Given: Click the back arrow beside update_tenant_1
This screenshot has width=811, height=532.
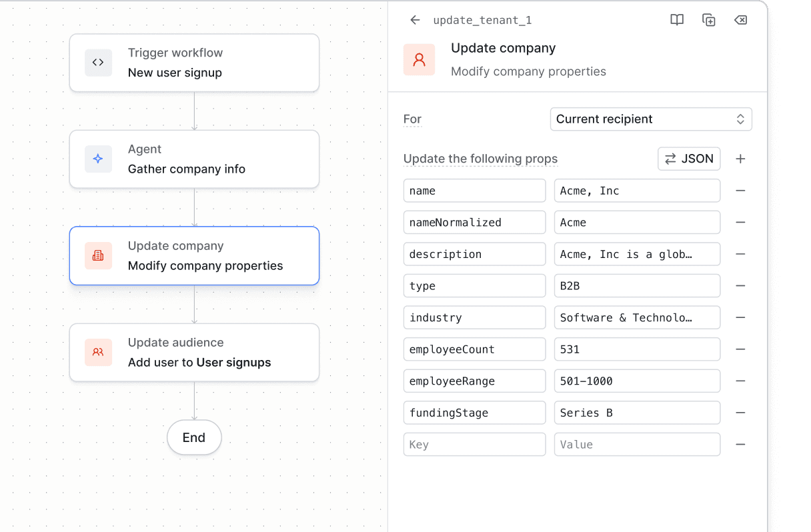Looking at the screenshot, I should (x=415, y=20).
